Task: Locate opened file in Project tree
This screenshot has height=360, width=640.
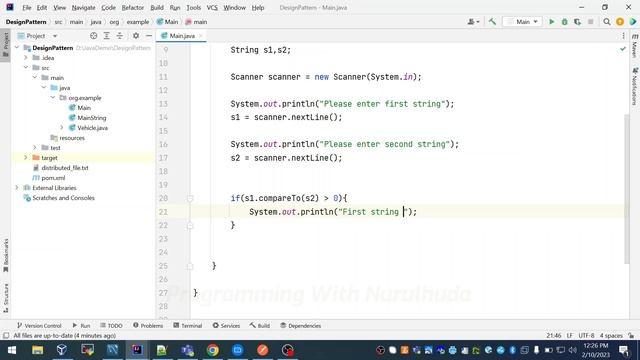Action: 93,36
